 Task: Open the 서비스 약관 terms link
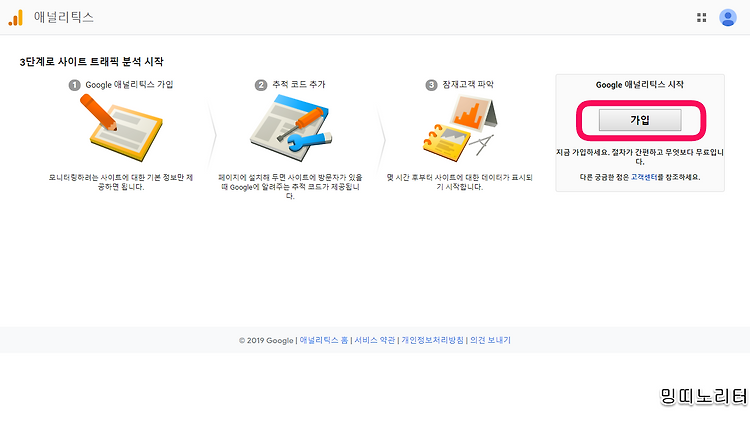pyautogui.click(x=375, y=340)
